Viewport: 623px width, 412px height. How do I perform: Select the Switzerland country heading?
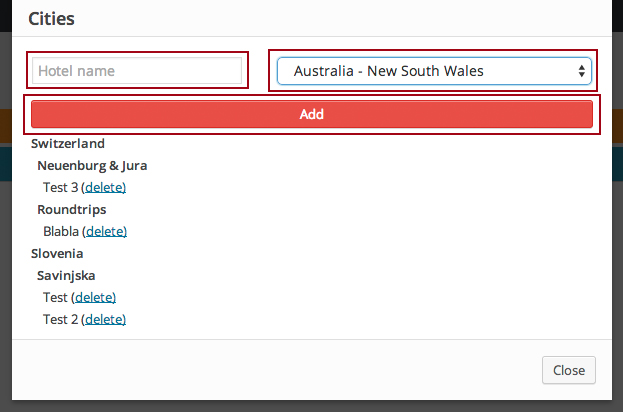(x=68, y=143)
